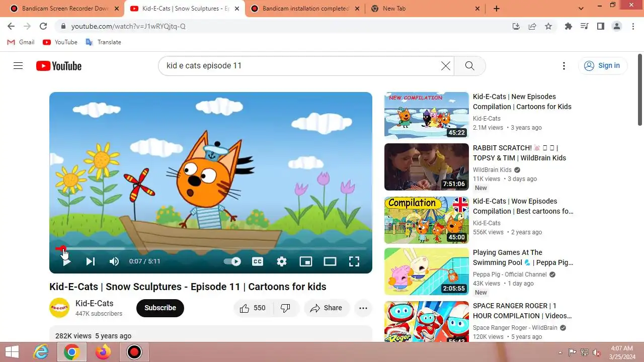This screenshot has width=644, height=362.
Task: Open the YouTube hamburger guide menu
Action: [18, 66]
